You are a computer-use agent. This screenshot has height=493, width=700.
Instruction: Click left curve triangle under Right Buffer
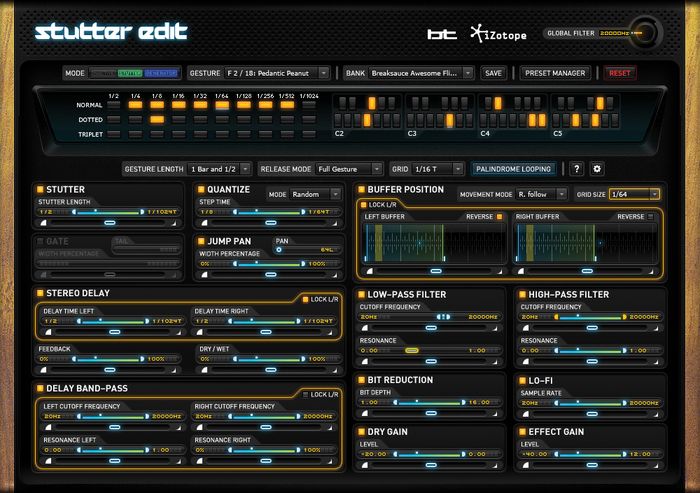[521, 271]
